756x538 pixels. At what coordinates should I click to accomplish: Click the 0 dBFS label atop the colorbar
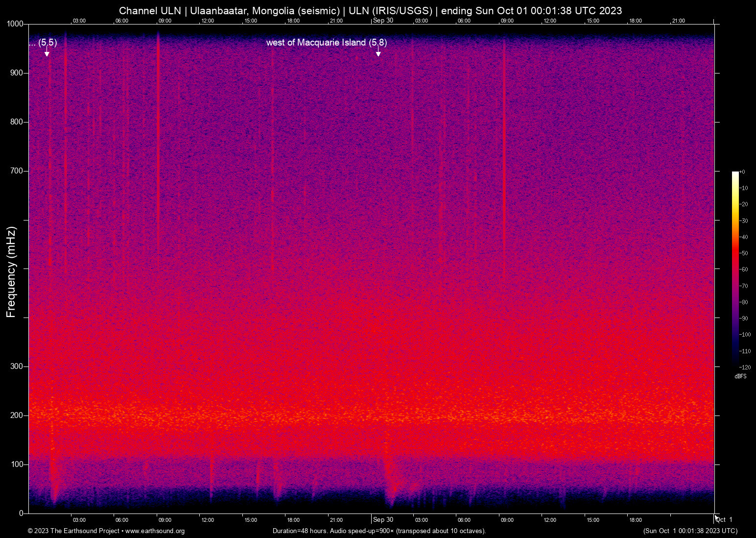pos(743,171)
